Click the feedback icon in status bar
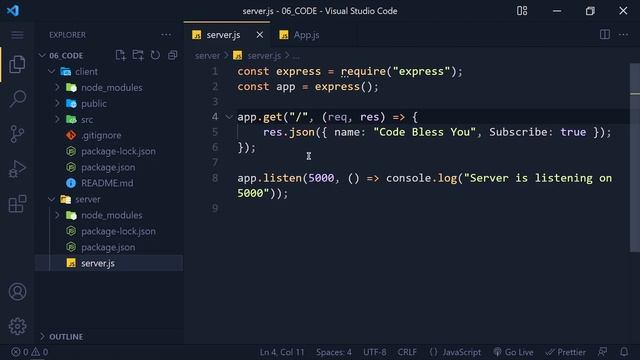The width and height of the screenshot is (640, 360). tap(602, 352)
